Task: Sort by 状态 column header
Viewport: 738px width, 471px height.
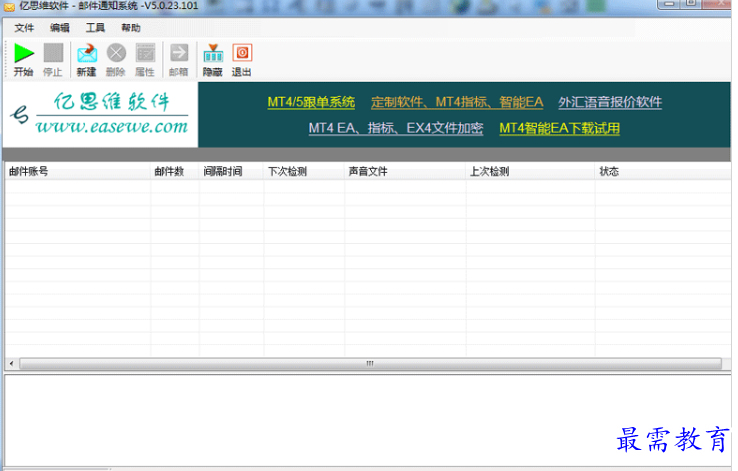Action: pyautogui.click(x=663, y=171)
